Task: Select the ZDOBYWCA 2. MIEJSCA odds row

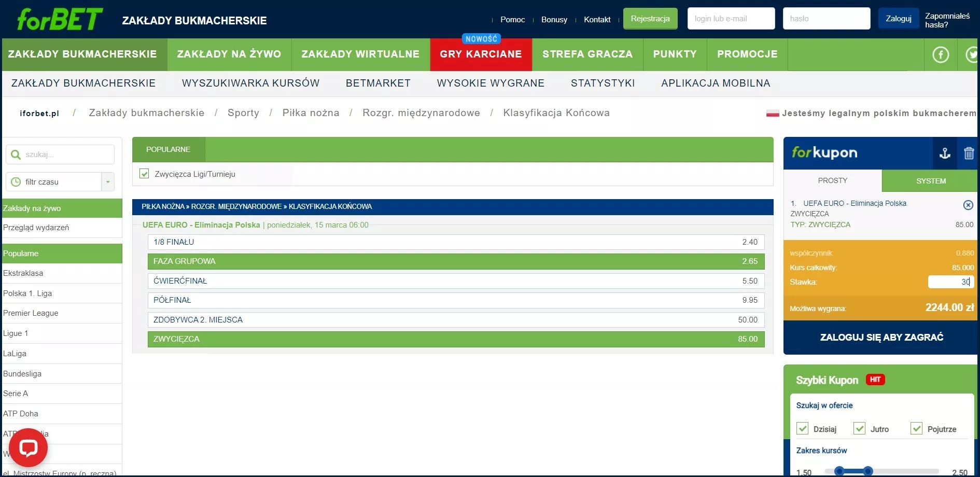Action: coord(456,320)
